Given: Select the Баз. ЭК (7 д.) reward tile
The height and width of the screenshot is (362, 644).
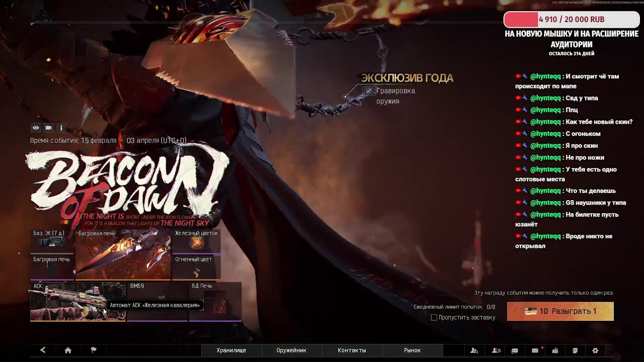Looking at the screenshot, I should click(52, 241).
